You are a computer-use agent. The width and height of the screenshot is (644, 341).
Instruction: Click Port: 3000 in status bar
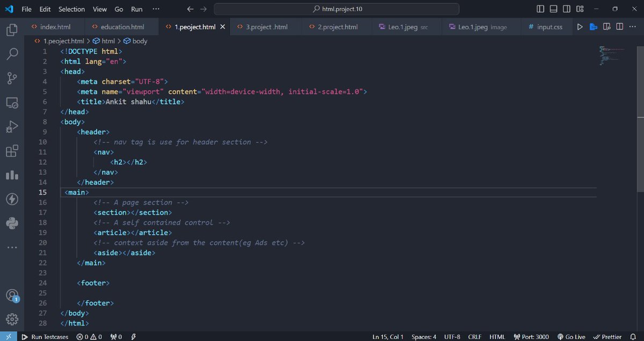pos(531,337)
